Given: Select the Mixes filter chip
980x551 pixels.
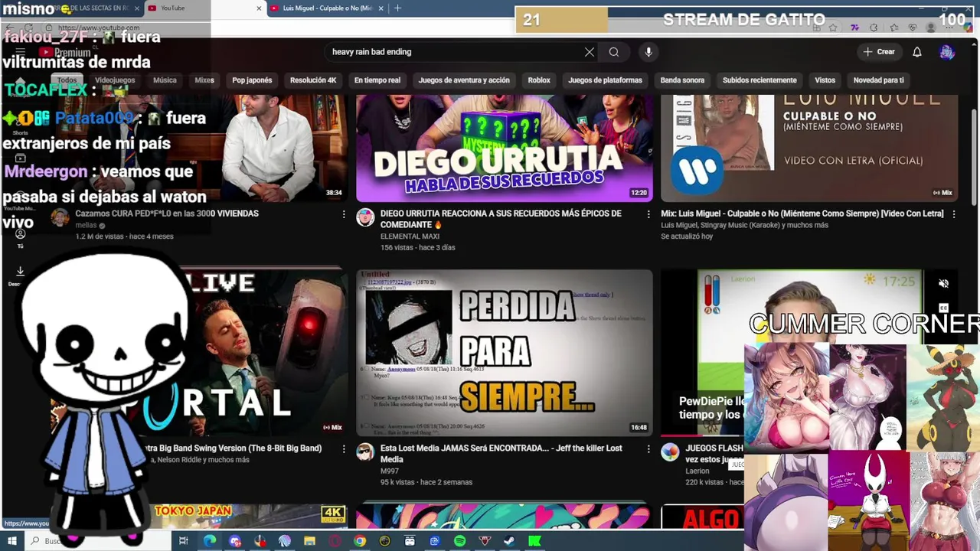Looking at the screenshot, I should tap(204, 80).
